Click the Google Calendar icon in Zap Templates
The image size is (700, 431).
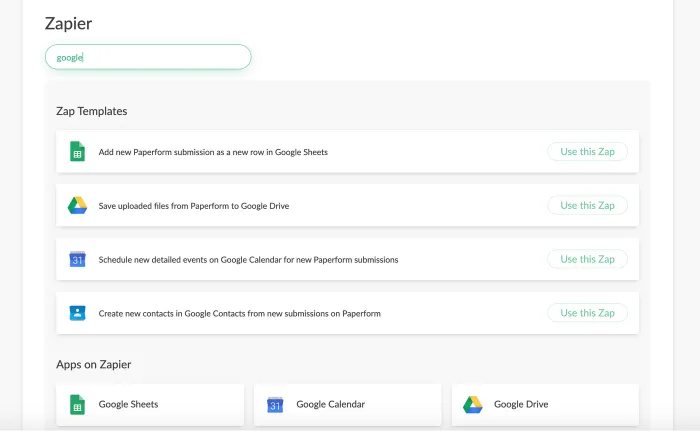tap(77, 259)
